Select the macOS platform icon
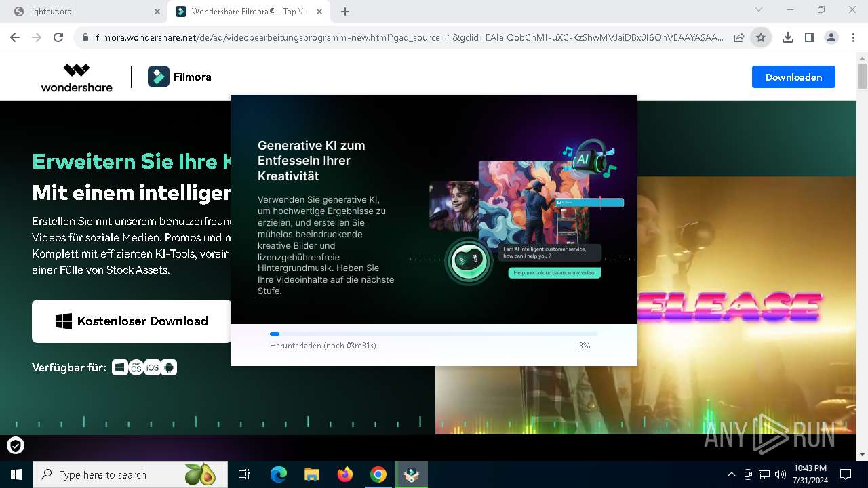 click(x=136, y=367)
